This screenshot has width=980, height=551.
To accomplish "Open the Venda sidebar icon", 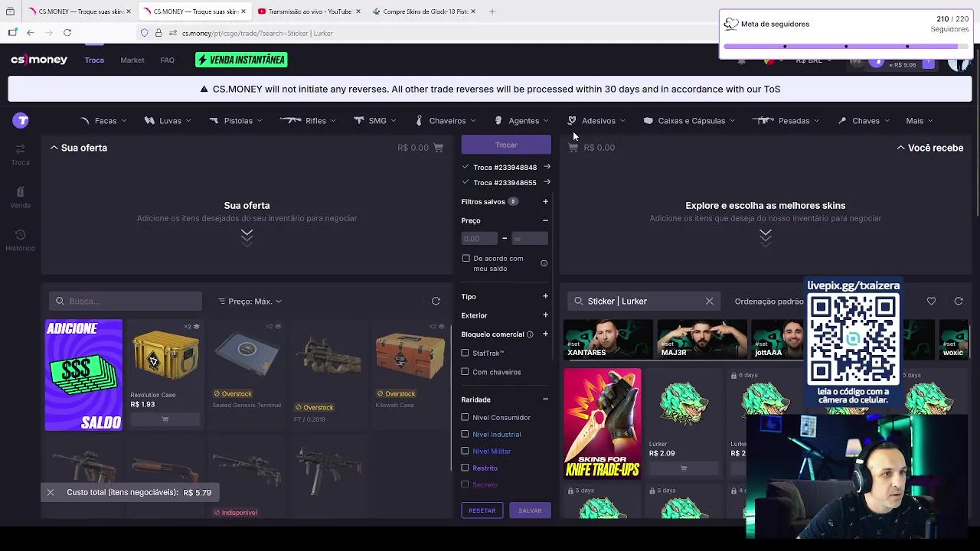I will (21, 197).
